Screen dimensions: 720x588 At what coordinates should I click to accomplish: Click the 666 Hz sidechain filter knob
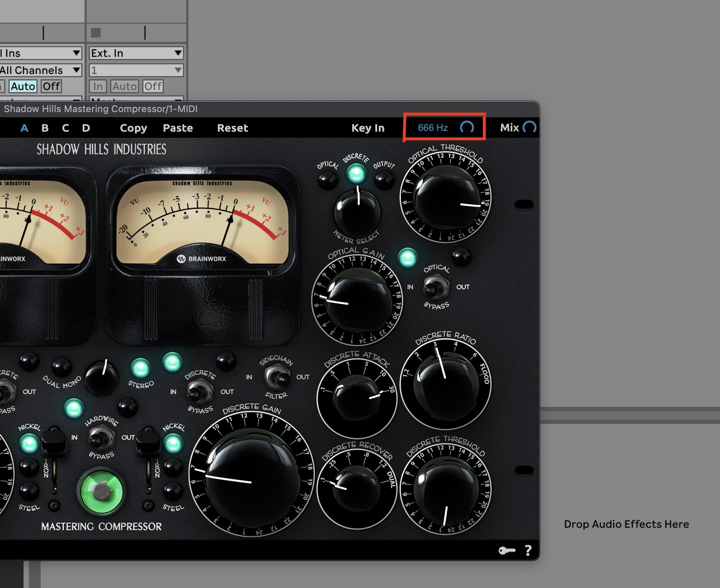tap(467, 128)
